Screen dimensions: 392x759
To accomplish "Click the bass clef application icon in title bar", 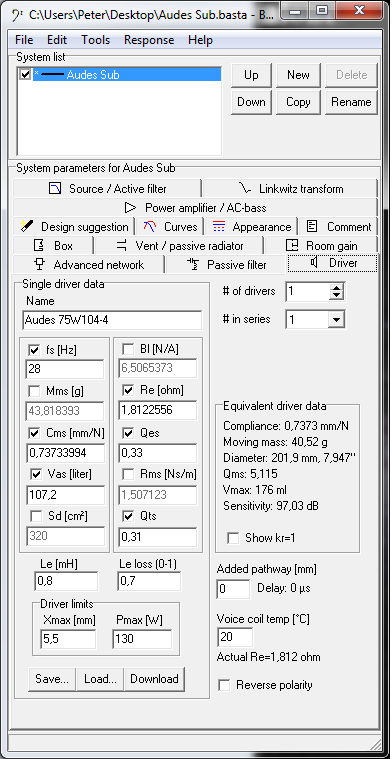I will [17, 14].
